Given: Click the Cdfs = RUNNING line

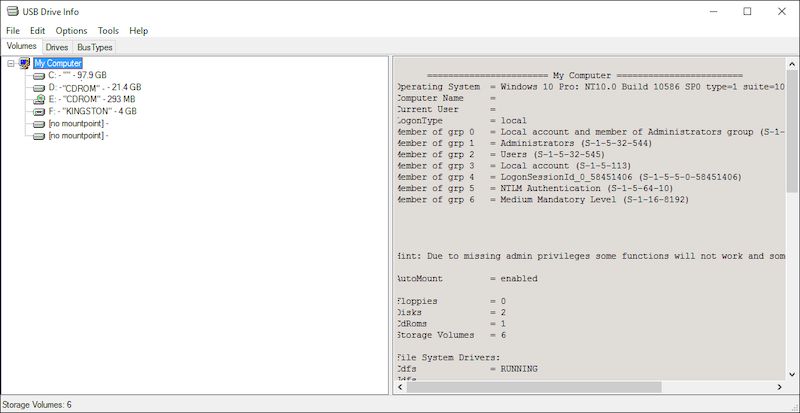Looking at the screenshot, I should coord(467,369).
